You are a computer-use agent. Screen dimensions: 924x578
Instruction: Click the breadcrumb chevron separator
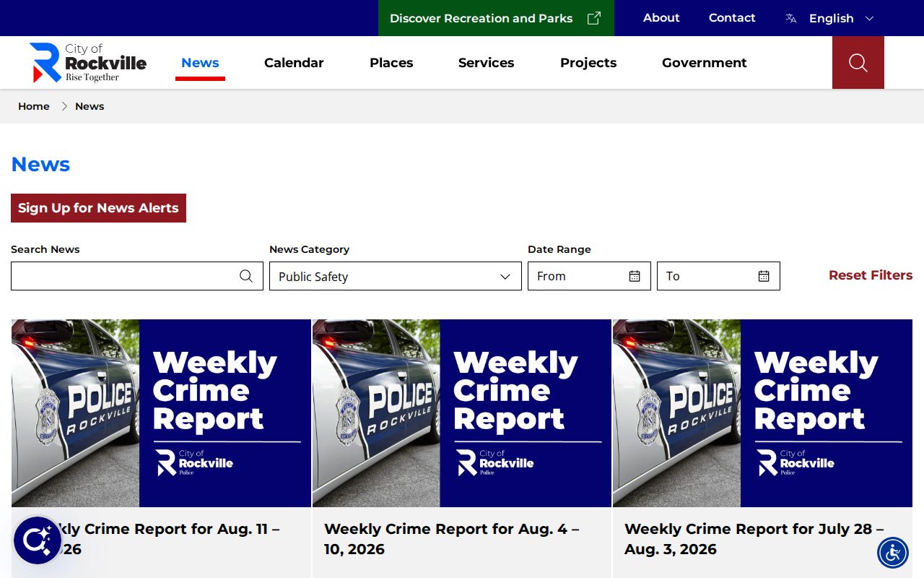point(64,106)
